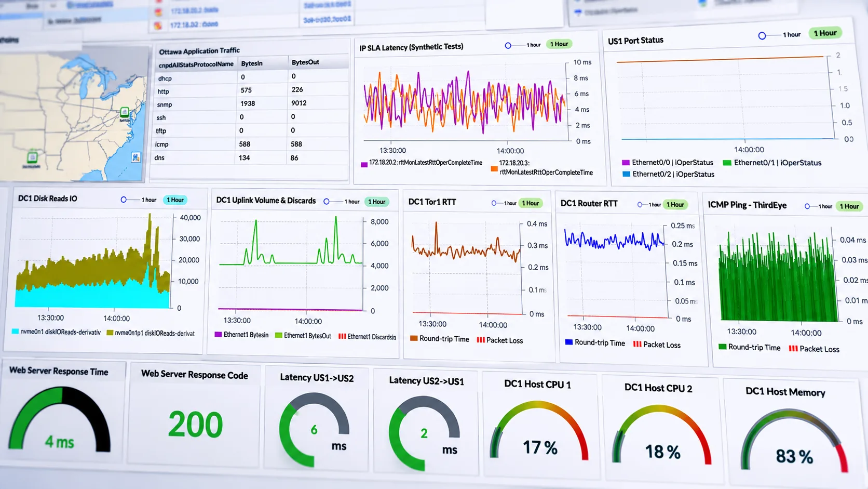Select the tftp protocol row
Screen dimensions: 868x489
(x=252, y=130)
